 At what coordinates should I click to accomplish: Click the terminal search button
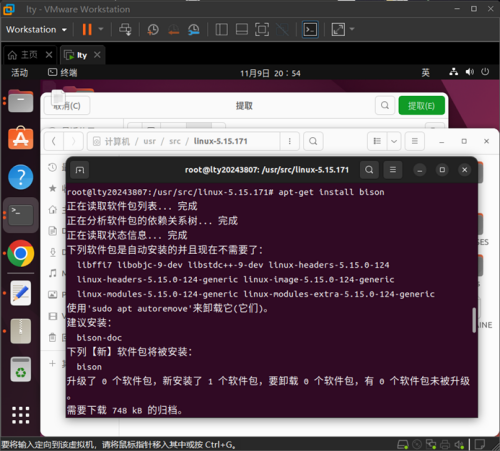pos(369,170)
